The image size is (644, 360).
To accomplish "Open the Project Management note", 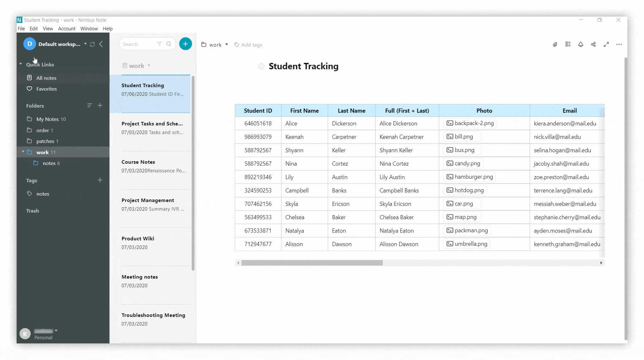I will 150,209.
